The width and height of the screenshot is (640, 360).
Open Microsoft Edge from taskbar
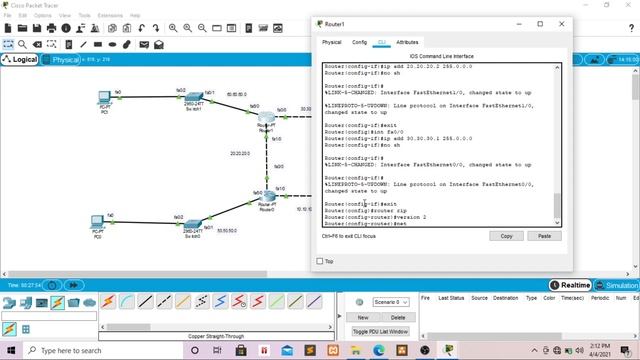(379, 350)
